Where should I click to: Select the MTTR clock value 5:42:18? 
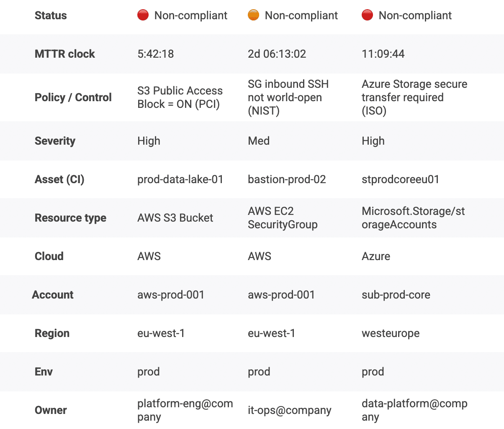click(x=155, y=54)
